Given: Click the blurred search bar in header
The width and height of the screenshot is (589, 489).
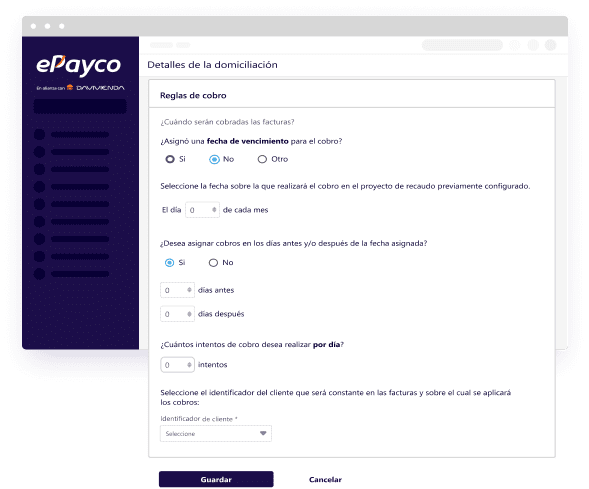Looking at the screenshot, I should pos(462,45).
